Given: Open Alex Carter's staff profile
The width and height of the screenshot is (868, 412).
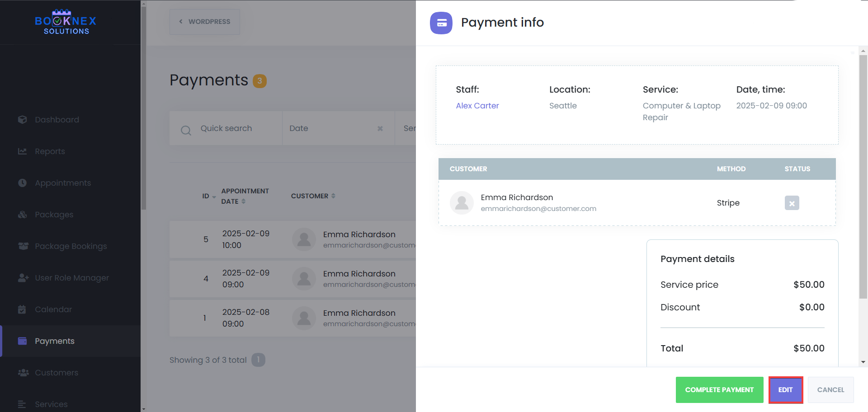Looking at the screenshot, I should (x=477, y=106).
